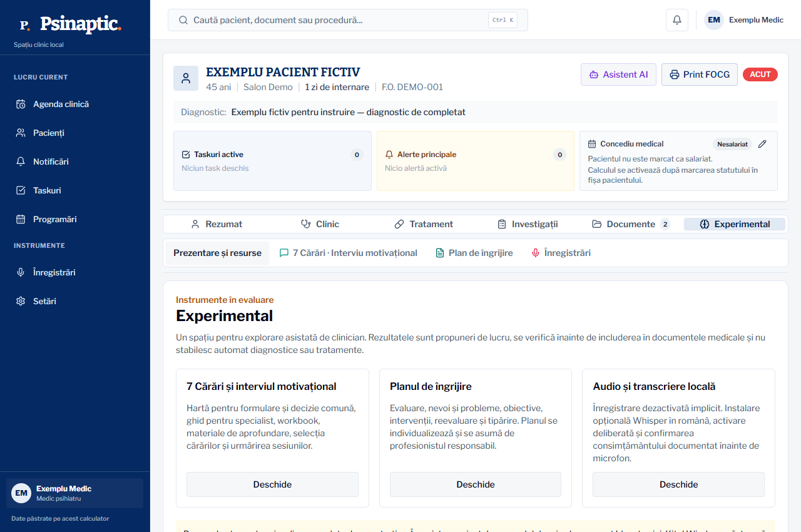Switch to the Documente tab
This screenshot has width=801, height=532.
click(631, 224)
